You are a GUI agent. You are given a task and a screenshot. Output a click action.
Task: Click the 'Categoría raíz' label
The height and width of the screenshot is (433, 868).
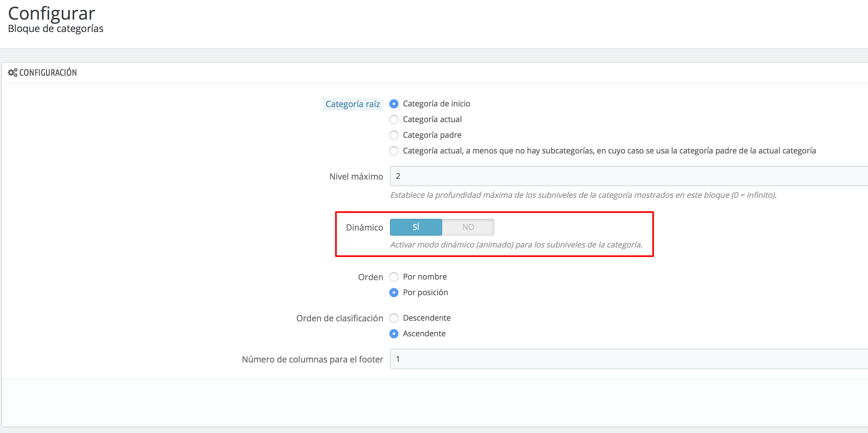(x=352, y=104)
